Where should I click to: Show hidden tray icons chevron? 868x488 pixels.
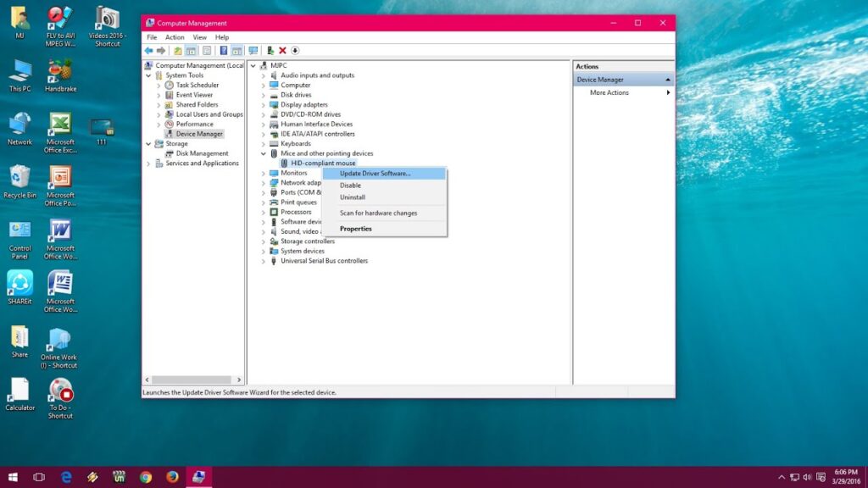pos(781,477)
